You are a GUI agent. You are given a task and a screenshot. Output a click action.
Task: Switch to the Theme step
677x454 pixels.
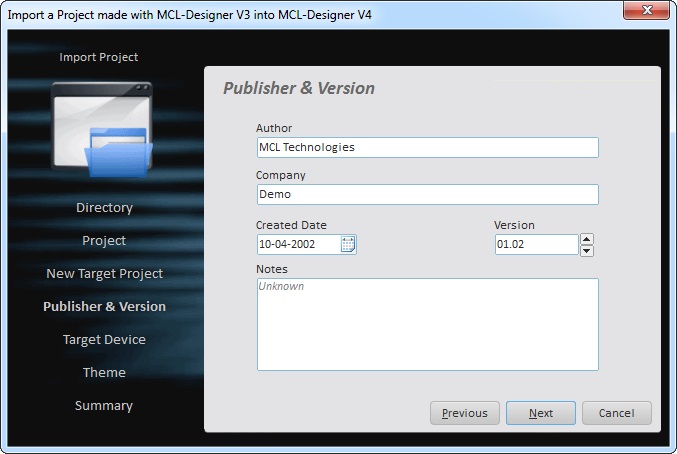click(x=104, y=373)
